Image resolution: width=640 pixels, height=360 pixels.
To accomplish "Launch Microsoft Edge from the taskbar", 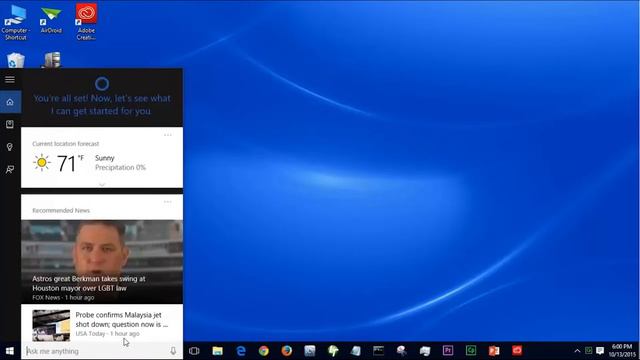I will pyautogui.click(x=241, y=351).
